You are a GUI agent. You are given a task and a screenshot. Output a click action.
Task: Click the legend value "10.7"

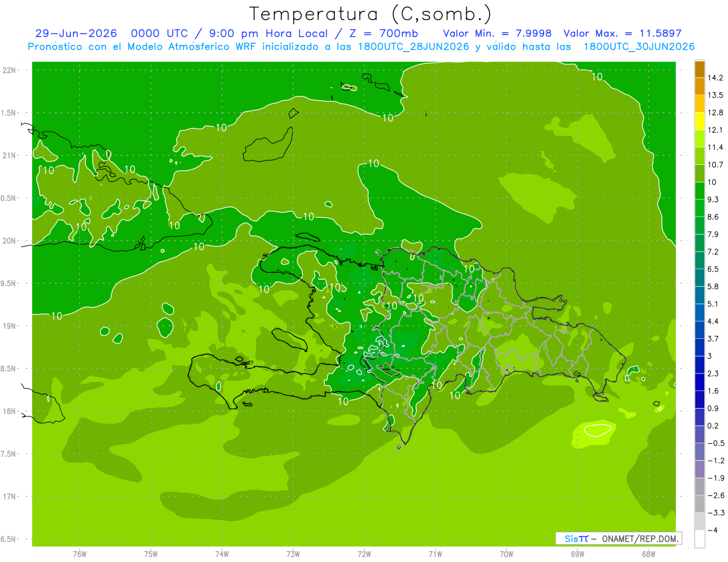coord(715,165)
